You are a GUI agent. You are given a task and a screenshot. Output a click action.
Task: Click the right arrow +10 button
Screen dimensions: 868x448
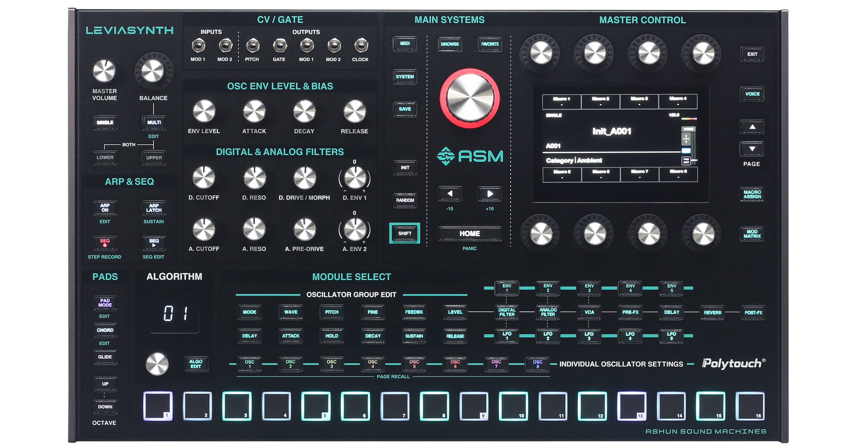point(489,194)
